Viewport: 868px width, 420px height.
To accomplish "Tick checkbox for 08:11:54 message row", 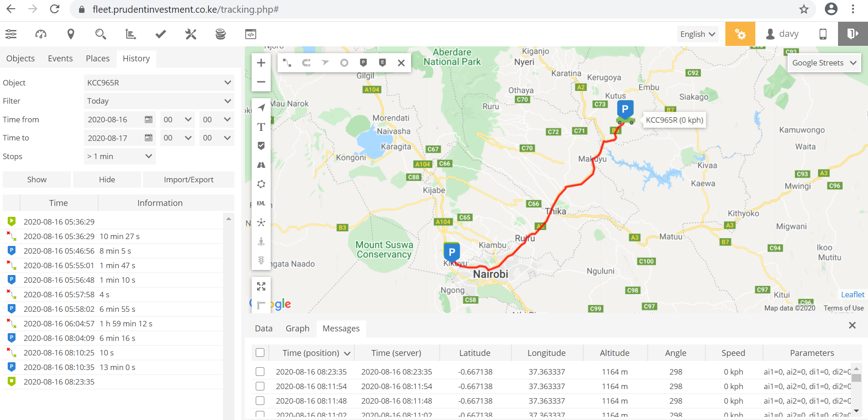I will (x=260, y=386).
